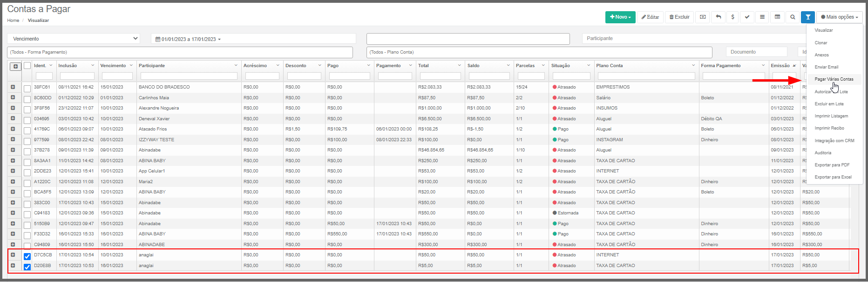
Task: Expand row 3F8F56 details
Action: point(13,108)
